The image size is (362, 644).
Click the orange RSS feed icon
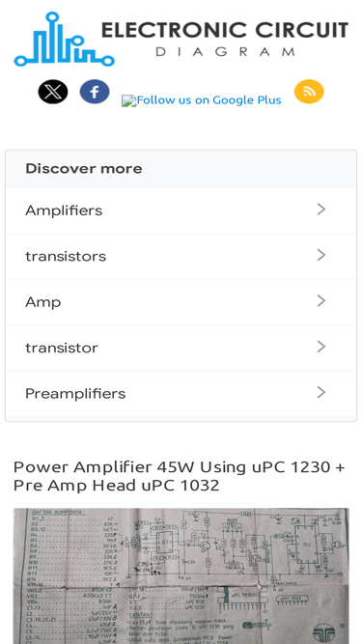click(x=309, y=92)
